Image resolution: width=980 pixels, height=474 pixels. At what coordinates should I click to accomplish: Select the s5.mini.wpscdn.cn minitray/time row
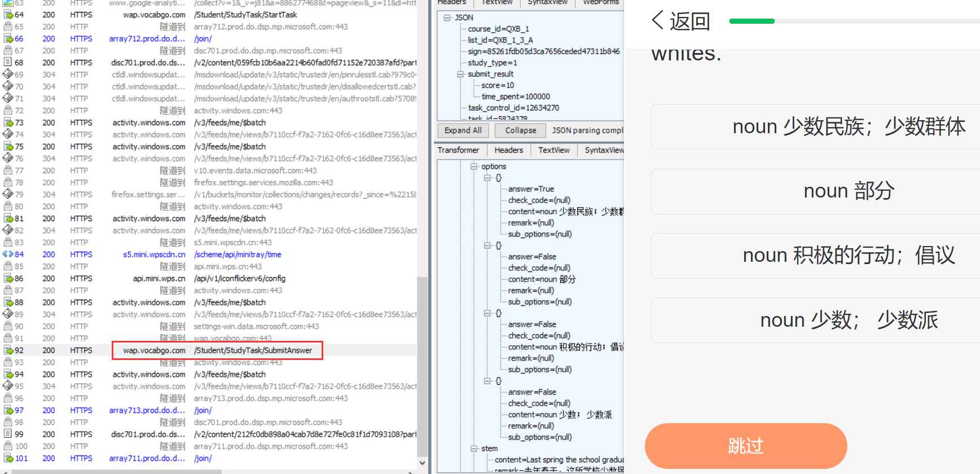click(209, 254)
